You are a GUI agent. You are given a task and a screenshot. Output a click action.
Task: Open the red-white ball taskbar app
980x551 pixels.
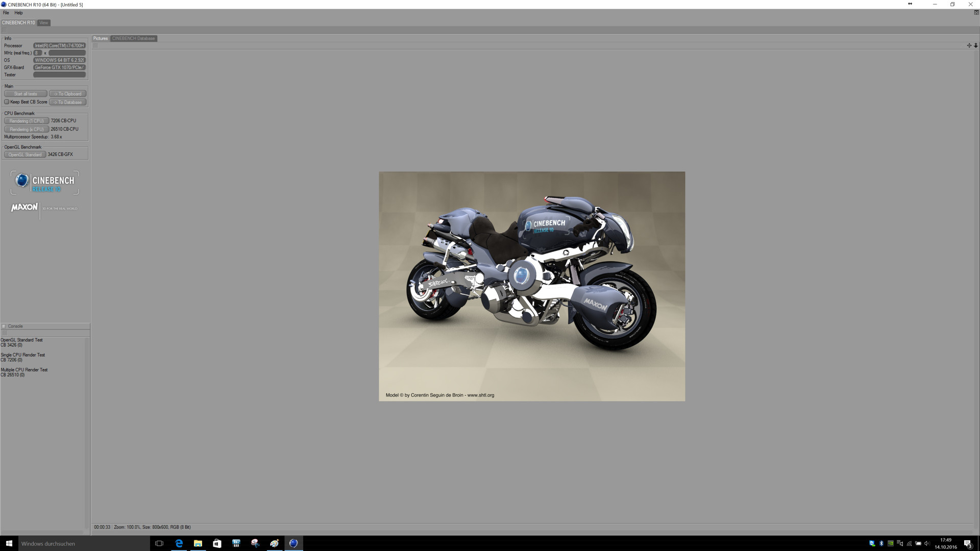pos(255,543)
